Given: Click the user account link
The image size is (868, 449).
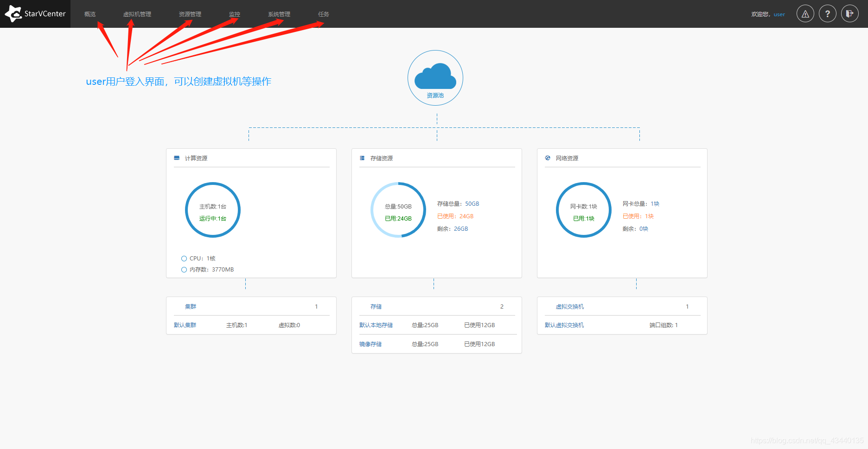Looking at the screenshot, I should pos(779,14).
